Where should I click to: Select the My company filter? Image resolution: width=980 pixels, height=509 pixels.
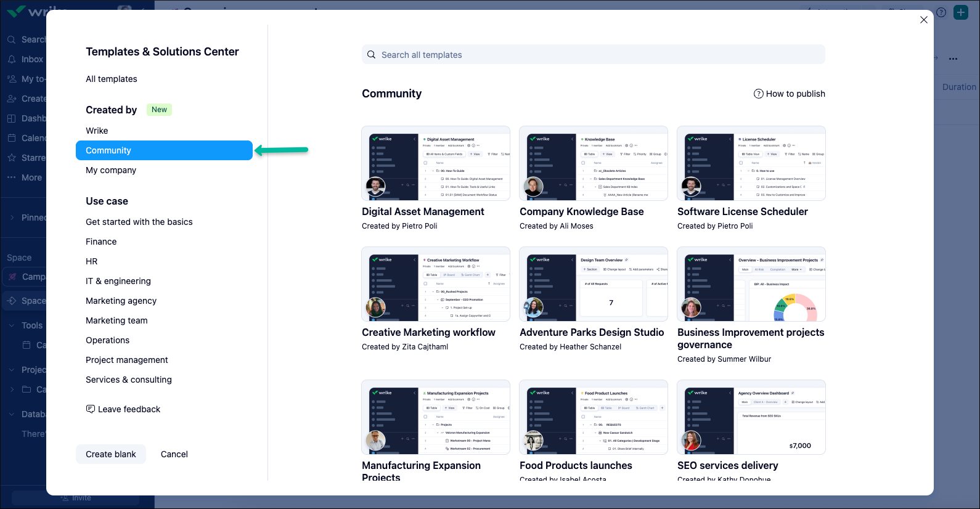111,170
